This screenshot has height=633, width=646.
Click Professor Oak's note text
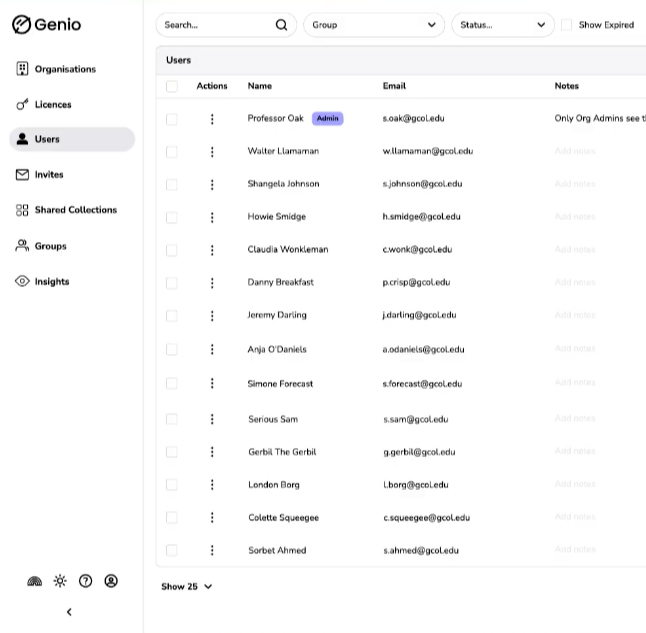pyautogui.click(x=600, y=118)
